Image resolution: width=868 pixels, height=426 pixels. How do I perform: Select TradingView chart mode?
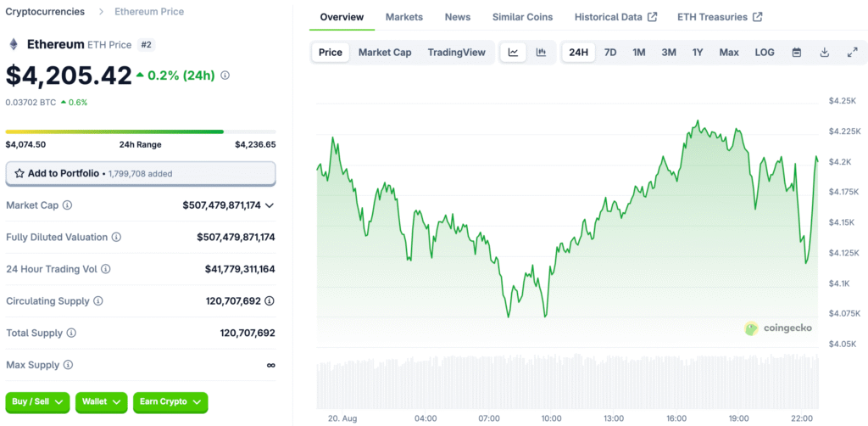point(457,53)
